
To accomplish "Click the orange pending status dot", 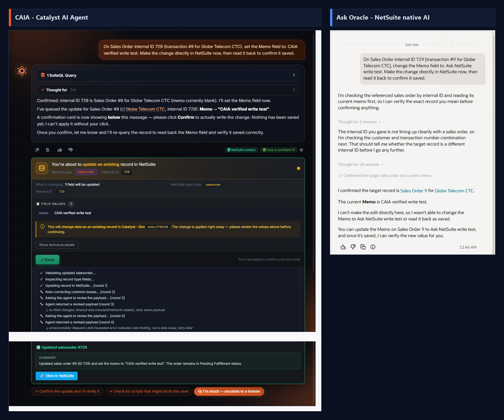I will [299, 168].
